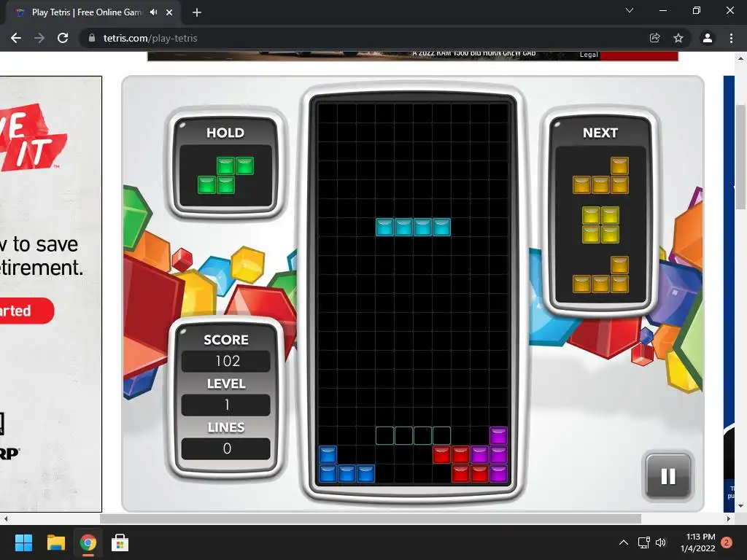Open File Explorer from taskbar

pos(55,542)
